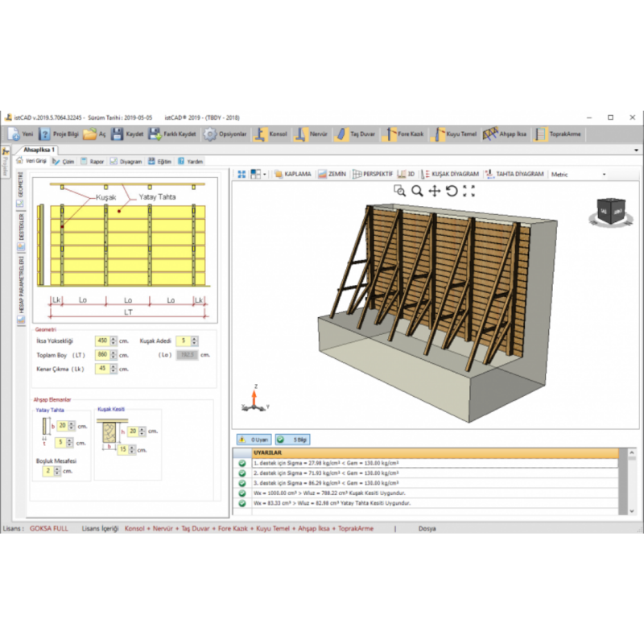
Task: Select the 'Kuşak Kesiti Uygundur' message row
Action: coord(426,493)
